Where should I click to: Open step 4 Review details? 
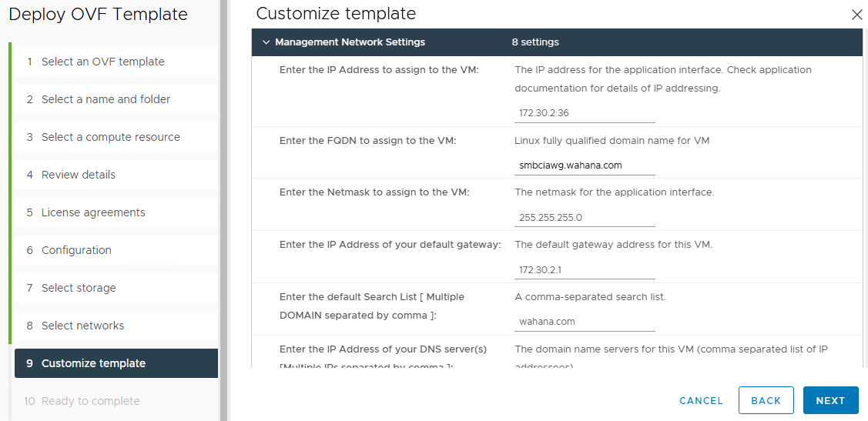[78, 175]
